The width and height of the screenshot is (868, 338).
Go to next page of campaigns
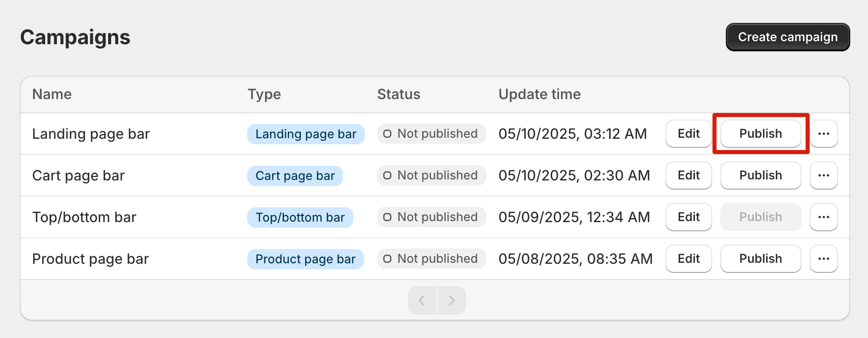click(452, 300)
